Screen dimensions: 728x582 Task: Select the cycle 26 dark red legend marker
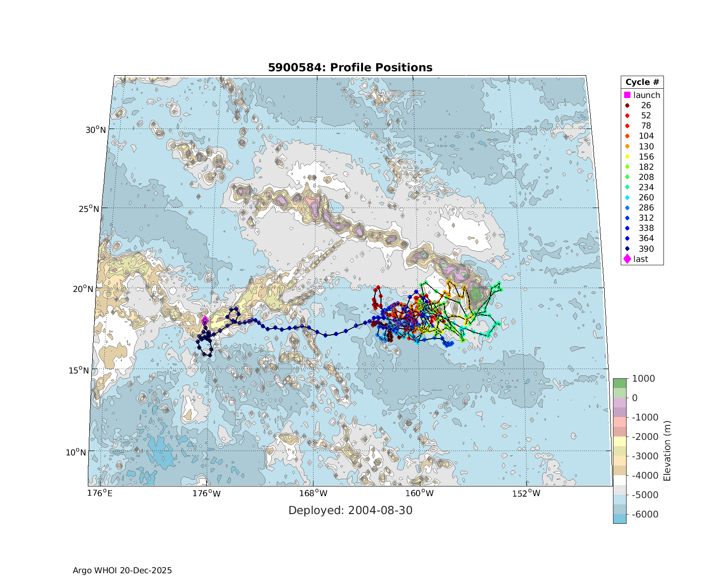pos(627,106)
